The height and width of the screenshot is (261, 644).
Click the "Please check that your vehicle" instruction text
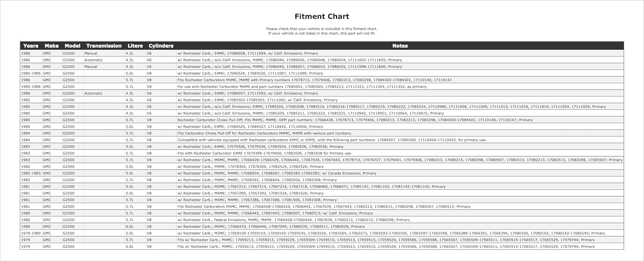(322, 29)
